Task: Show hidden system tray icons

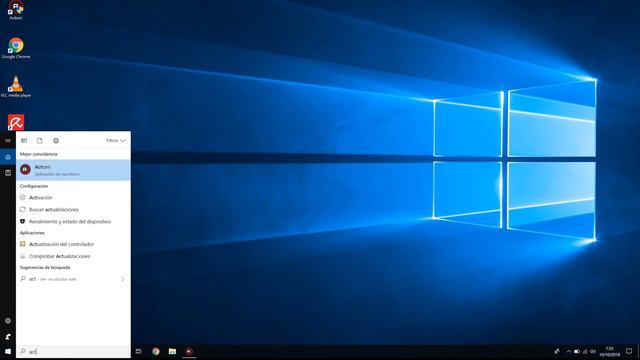Action: click(x=569, y=351)
